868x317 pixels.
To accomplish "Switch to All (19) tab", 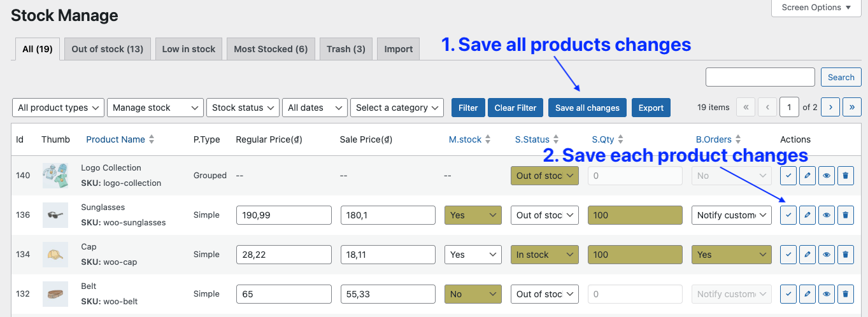I will [x=37, y=49].
